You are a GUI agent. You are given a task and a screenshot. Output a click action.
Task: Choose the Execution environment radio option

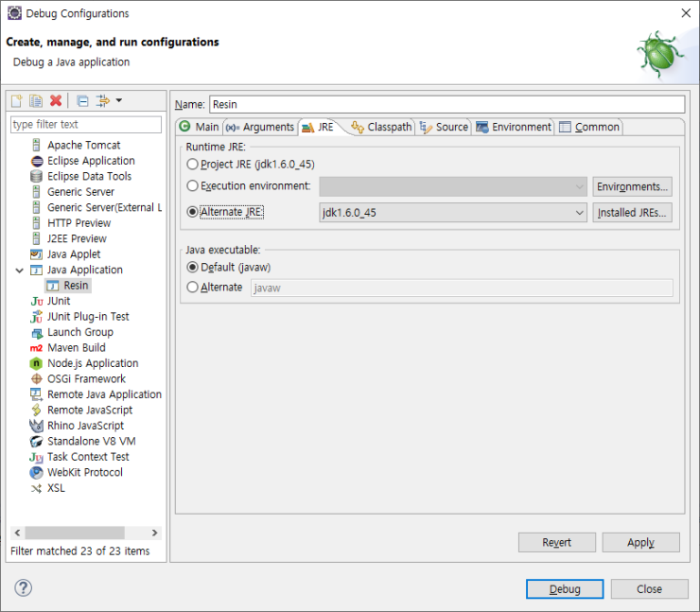click(x=193, y=186)
